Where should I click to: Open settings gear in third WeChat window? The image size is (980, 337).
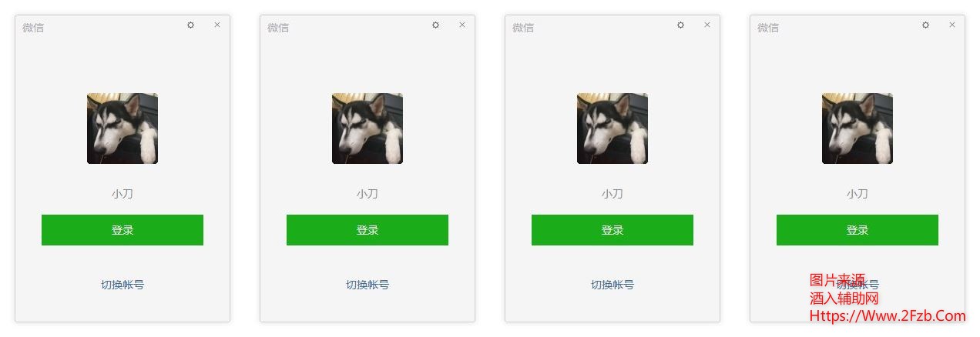click(681, 25)
